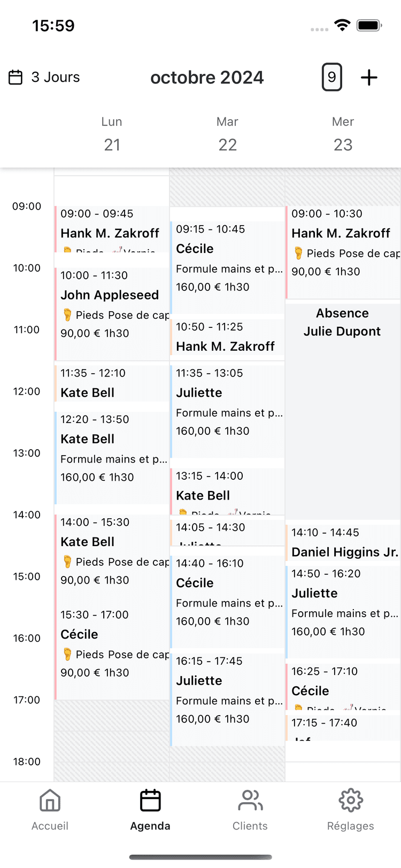Tap the plus icon to add appointment
This screenshot has height=868, width=401.
pos(369,78)
